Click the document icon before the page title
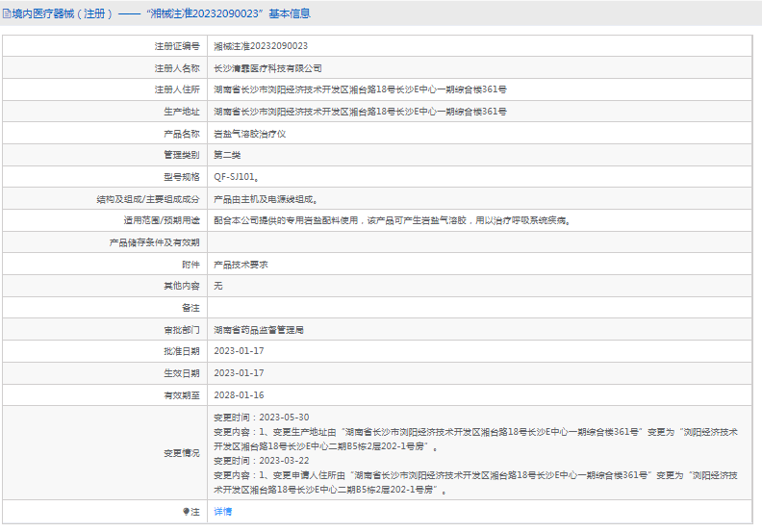 point(7,13)
